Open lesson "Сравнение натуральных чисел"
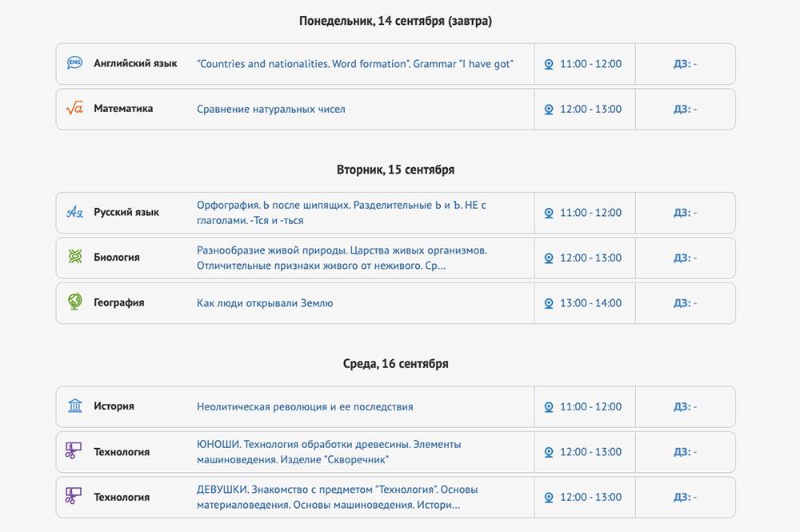Image resolution: width=800 pixels, height=532 pixels. point(271,109)
